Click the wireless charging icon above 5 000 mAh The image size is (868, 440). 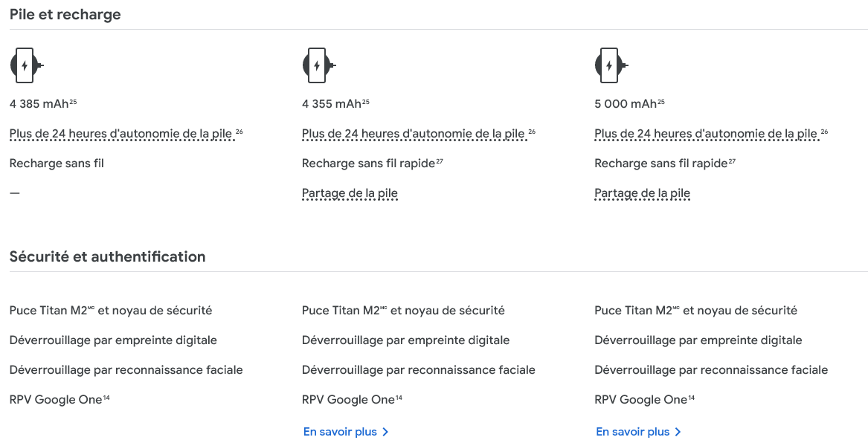click(611, 65)
